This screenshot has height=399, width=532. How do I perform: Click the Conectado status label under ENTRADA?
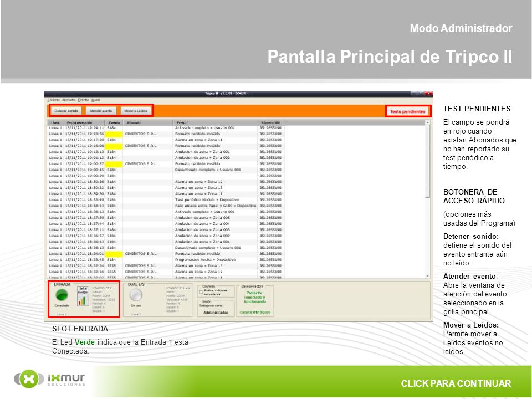[x=62, y=306]
